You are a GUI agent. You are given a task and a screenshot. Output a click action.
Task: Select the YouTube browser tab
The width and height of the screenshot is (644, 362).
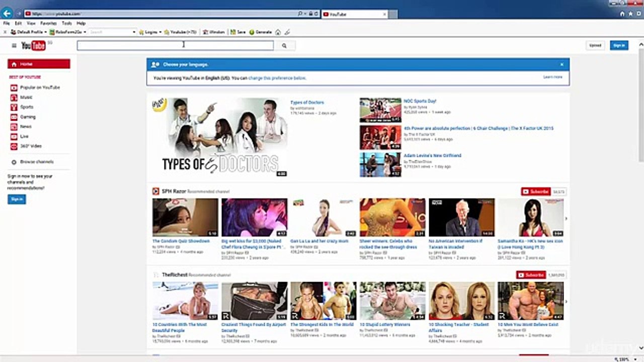354,14
